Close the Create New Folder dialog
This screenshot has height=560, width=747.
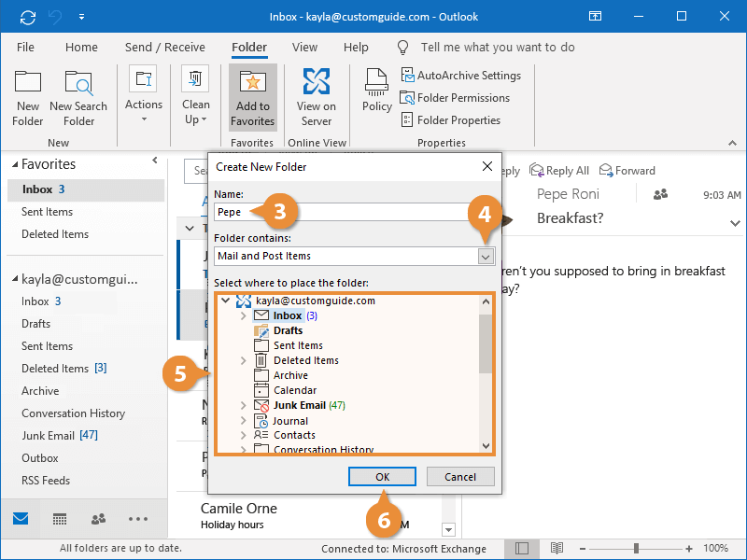(486, 166)
